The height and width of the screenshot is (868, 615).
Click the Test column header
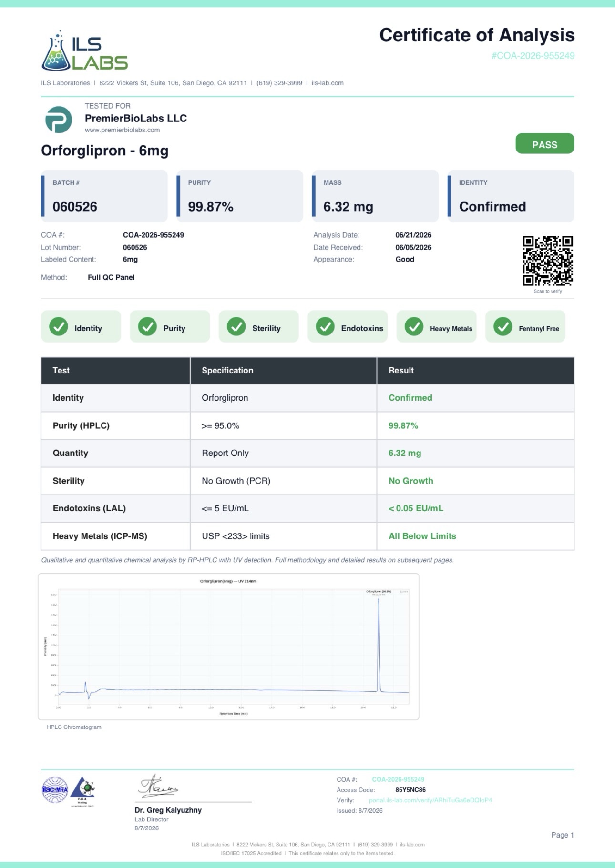tap(115, 371)
